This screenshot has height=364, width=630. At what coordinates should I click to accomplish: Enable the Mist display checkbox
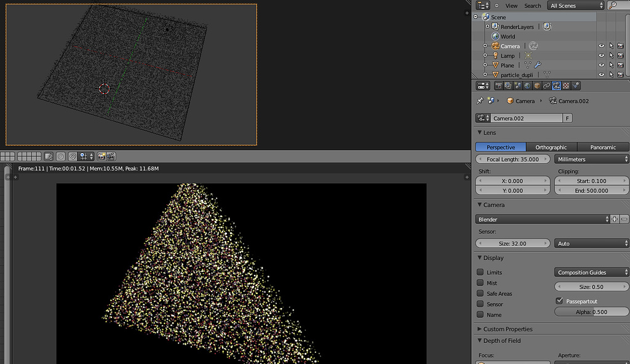pyautogui.click(x=480, y=283)
